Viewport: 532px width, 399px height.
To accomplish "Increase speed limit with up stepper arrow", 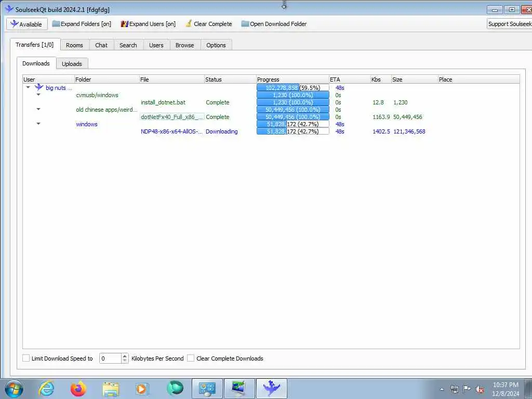I will [125, 356].
